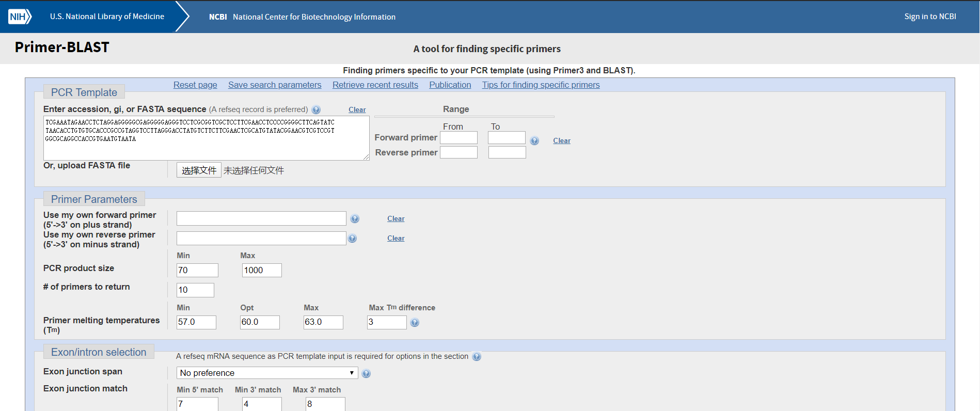This screenshot has height=411, width=980.
Task: Click help icon beside FASTA sequence label
Action: 317,109
